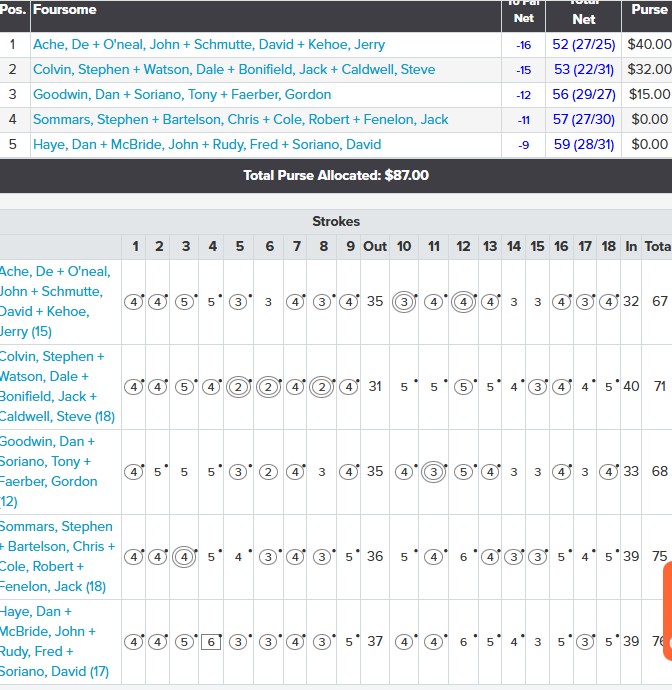Click the Purse column header
Viewport: 672px width, 690px height.
coord(649,10)
